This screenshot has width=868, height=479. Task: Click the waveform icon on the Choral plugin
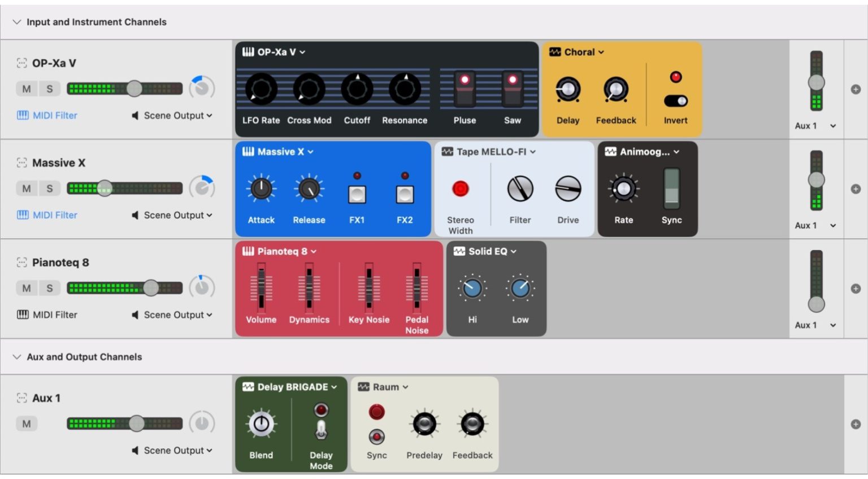click(x=555, y=52)
